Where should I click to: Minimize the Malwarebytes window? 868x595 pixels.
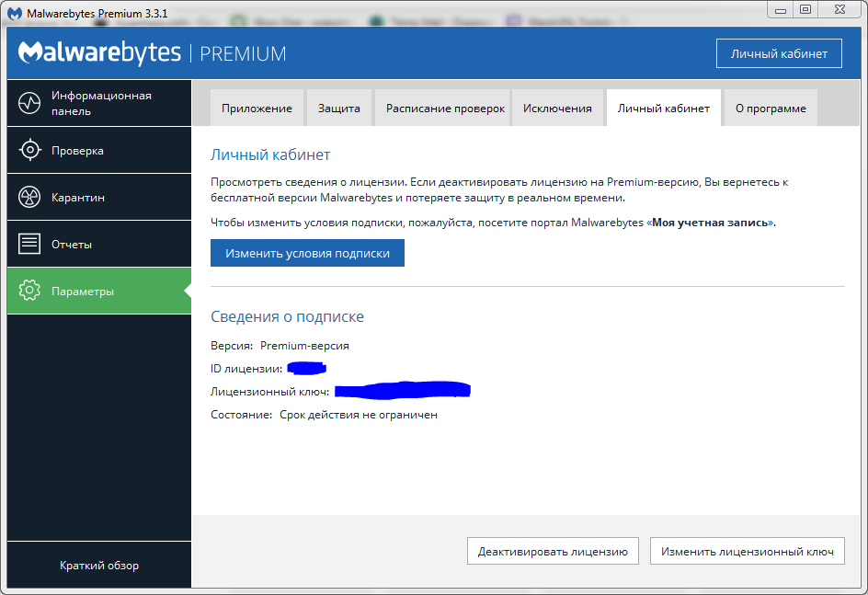coord(781,9)
